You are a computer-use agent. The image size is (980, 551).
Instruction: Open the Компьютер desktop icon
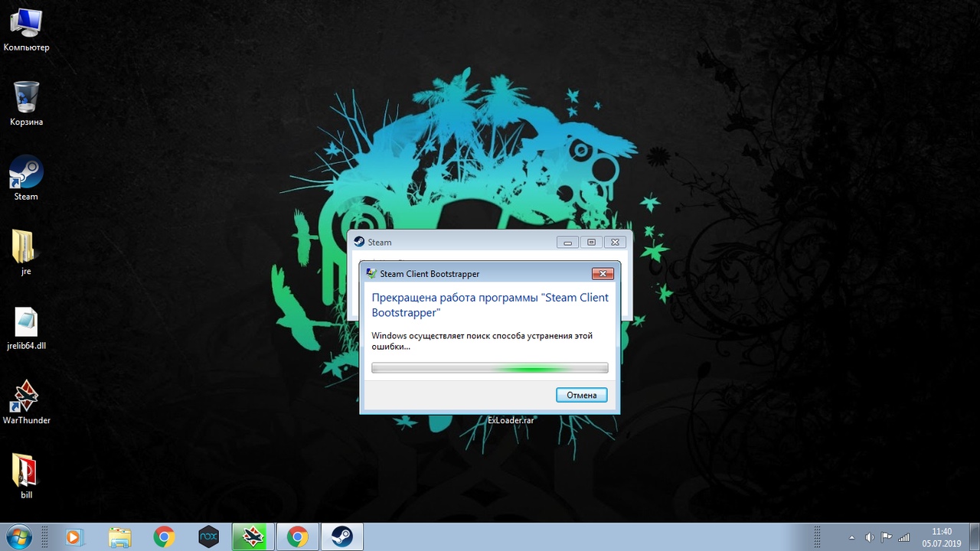[x=26, y=31]
